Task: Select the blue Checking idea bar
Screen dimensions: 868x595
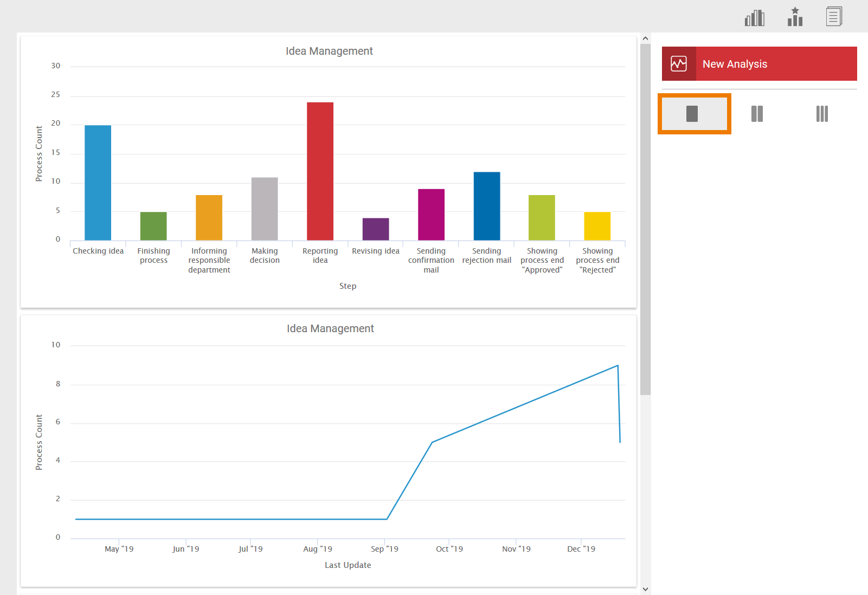Action: (x=98, y=183)
